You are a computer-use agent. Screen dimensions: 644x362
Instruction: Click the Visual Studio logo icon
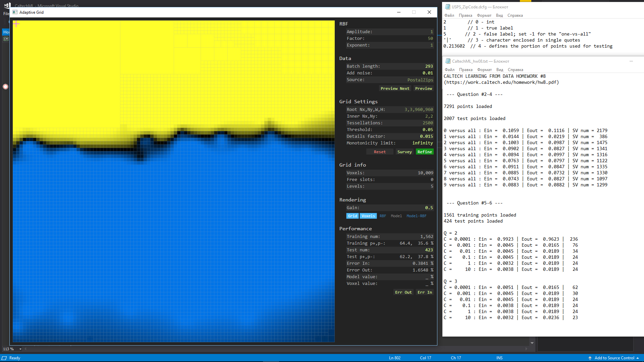7,5
